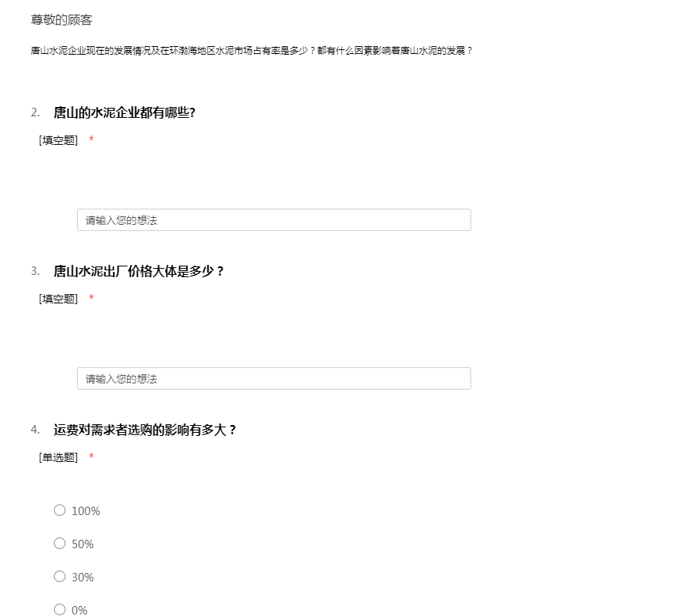Click the input box for cement factory price
Image resolution: width=693 pixels, height=616 pixels.
[274, 379]
